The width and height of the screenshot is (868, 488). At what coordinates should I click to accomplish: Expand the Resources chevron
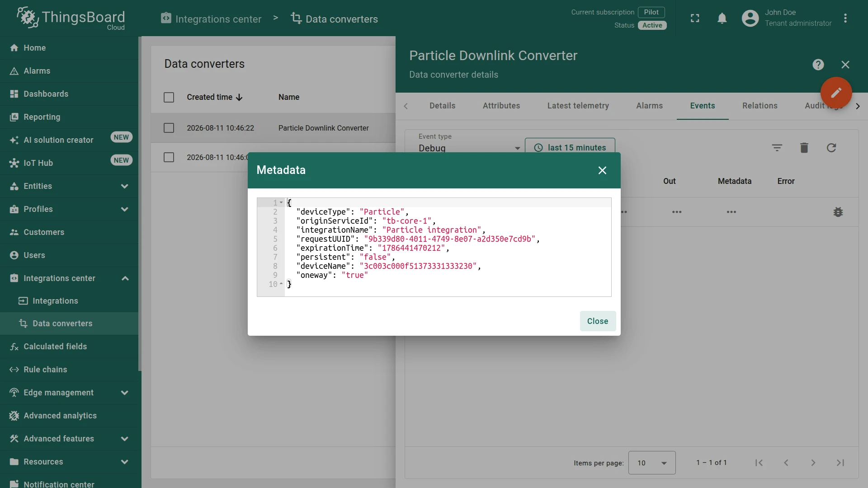pyautogui.click(x=125, y=462)
